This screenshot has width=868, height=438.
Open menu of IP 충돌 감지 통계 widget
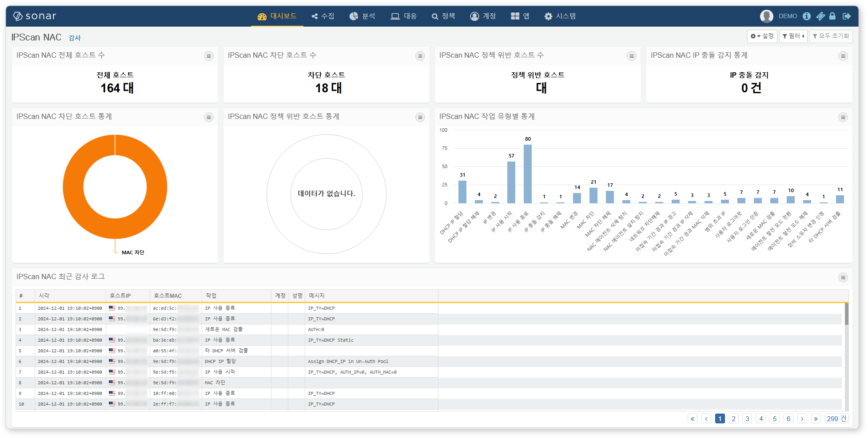(x=843, y=56)
